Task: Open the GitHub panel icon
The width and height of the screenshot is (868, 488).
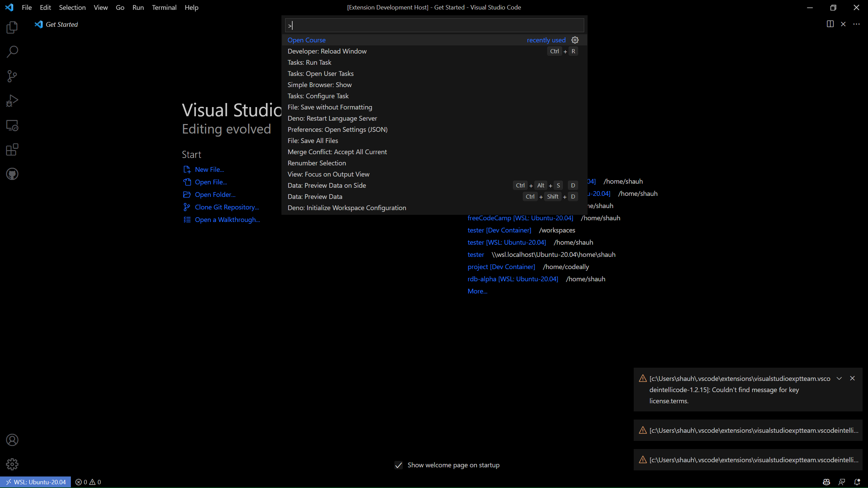Action: coord(12,174)
